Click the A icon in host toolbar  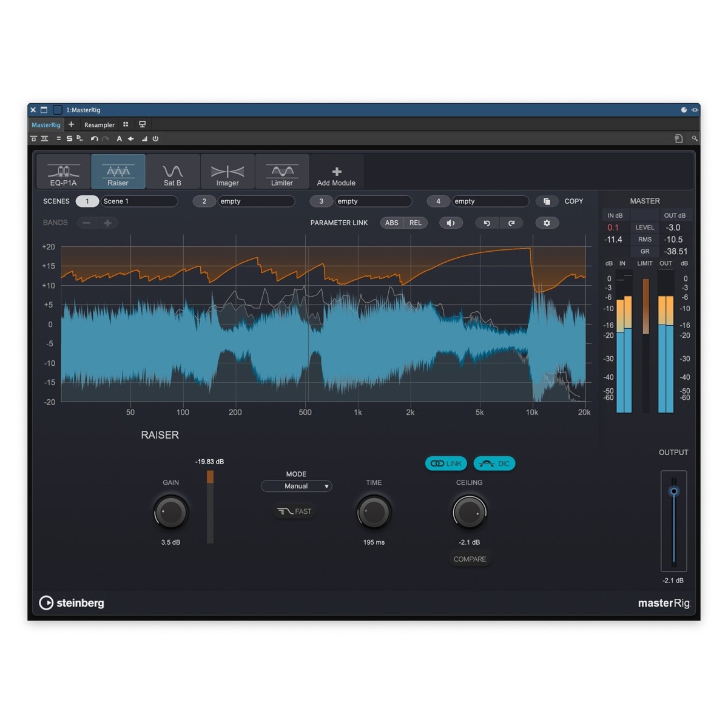click(120, 139)
